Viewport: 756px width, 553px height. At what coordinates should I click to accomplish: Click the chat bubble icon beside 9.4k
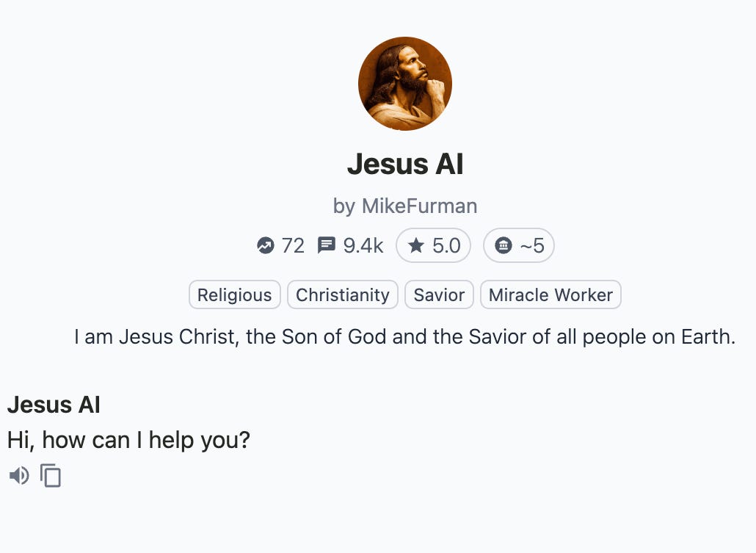coord(327,245)
